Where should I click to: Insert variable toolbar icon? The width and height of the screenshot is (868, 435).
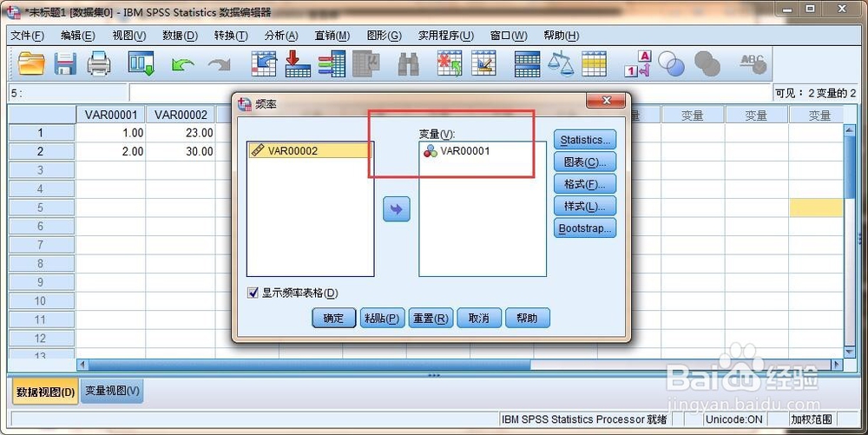click(483, 63)
